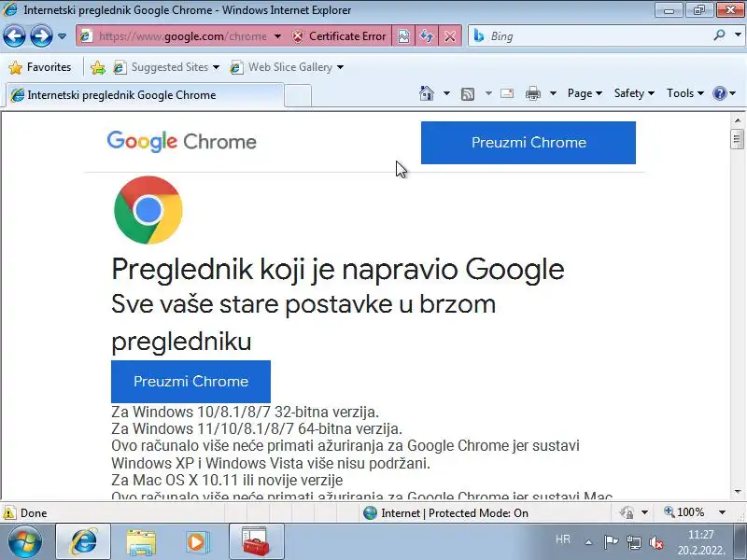747x560 pixels.
Task: Open Web Slice Gallery dropdown
Action: 287,67
